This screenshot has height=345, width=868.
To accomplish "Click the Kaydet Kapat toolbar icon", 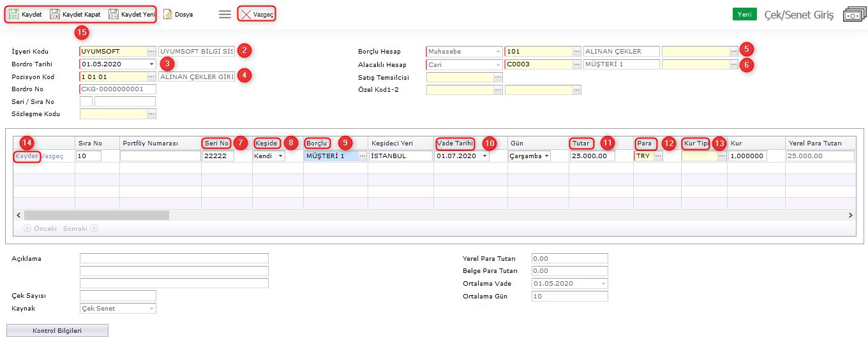I will tap(55, 14).
